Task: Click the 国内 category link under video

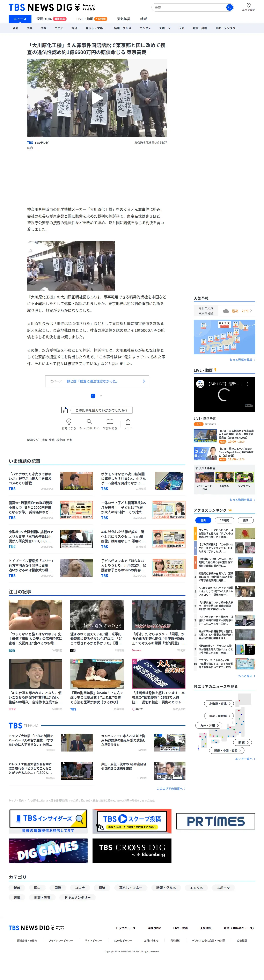Action: [x=30, y=148]
